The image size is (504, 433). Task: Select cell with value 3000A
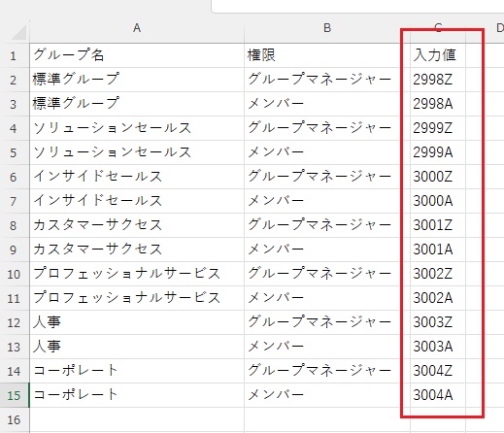[x=438, y=201]
